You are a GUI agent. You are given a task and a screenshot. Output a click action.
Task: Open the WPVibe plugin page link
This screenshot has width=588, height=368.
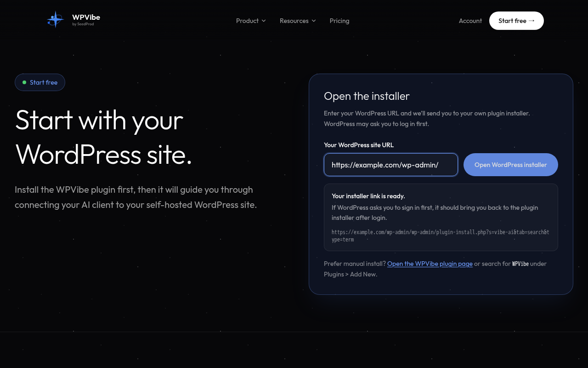(430, 264)
